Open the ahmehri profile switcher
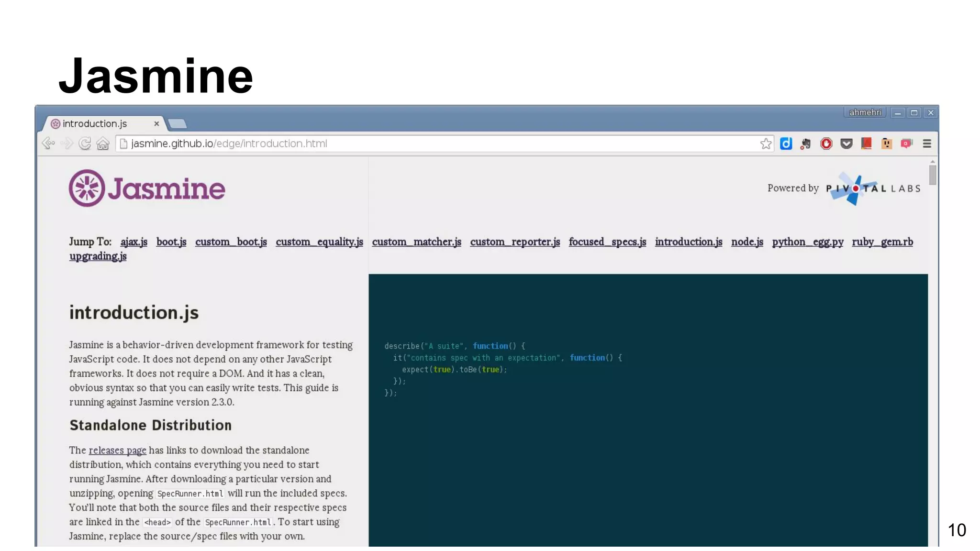The image size is (980, 551). coord(865,112)
